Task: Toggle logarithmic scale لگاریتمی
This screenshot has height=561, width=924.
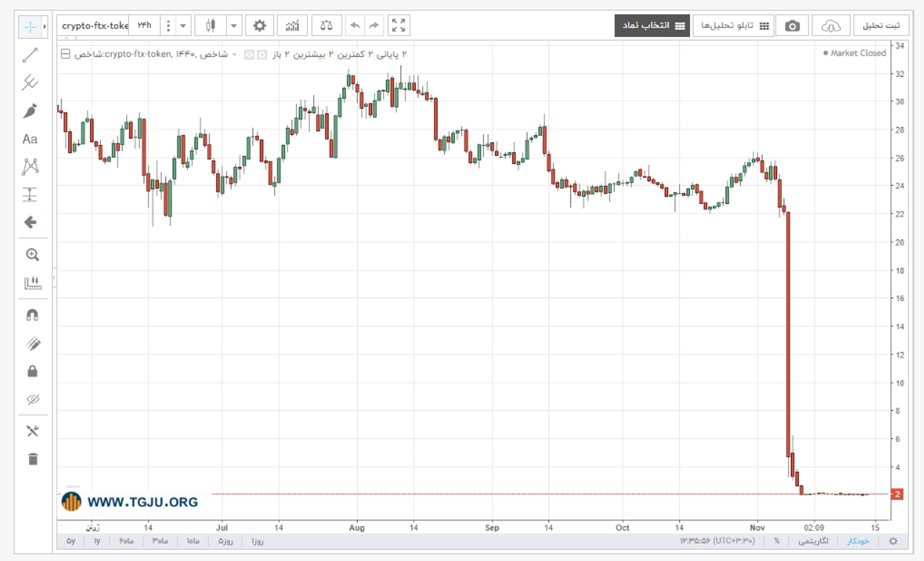Action: click(x=813, y=541)
